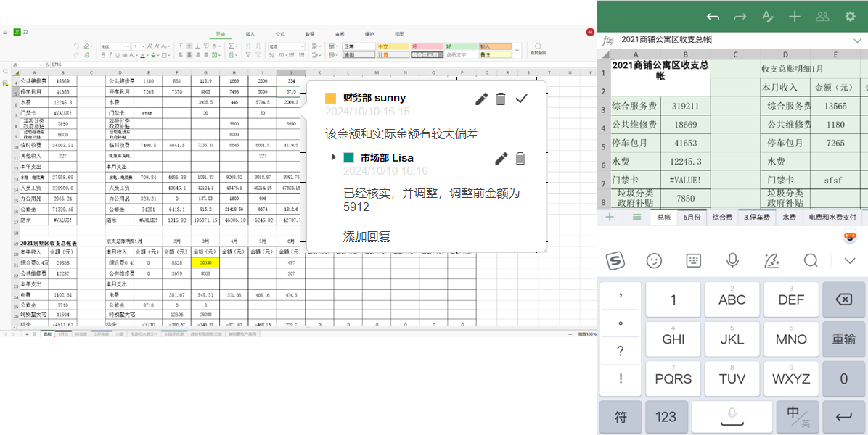Open the text format tool in the mobile header
Image resolution: width=868 pixels, height=435 pixels.
[768, 17]
